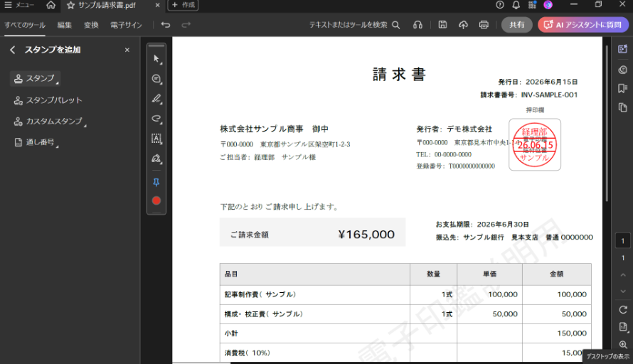The height and width of the screenshot is (364, 633).
Task: Save the file via floppy icon
Action: point(443,25)
